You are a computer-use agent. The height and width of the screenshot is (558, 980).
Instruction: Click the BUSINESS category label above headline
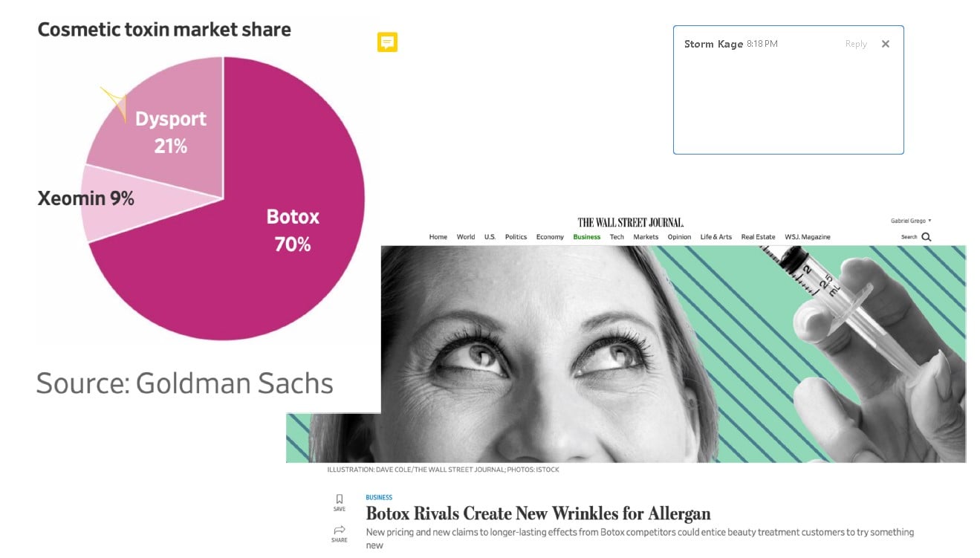[379, 498]
